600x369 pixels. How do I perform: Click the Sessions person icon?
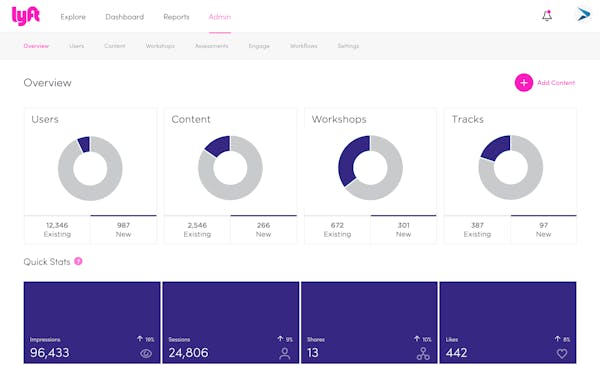tap(285, 353)
